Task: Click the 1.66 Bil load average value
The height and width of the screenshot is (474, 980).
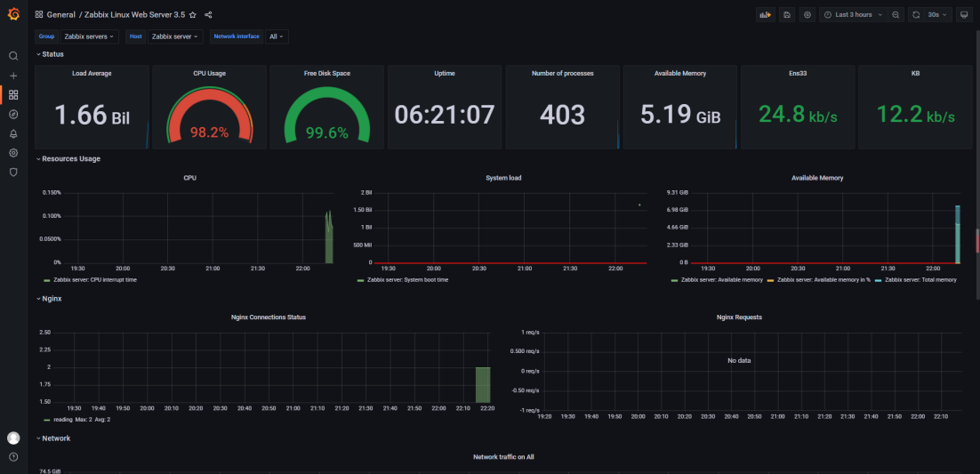Action: pyautogui.click(x=92, y=115)
